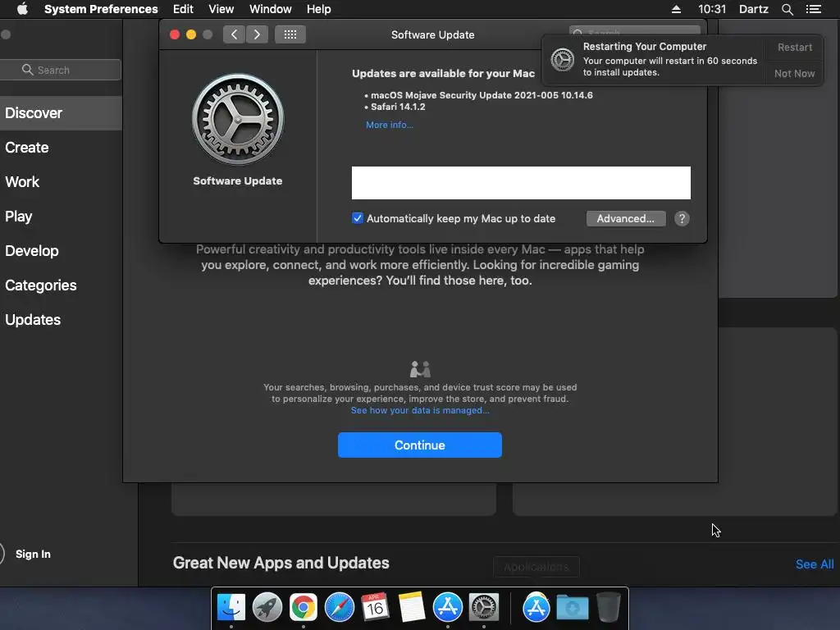Click the eject icon in menu bar
The image size is (840, 630).
(676, 9)
